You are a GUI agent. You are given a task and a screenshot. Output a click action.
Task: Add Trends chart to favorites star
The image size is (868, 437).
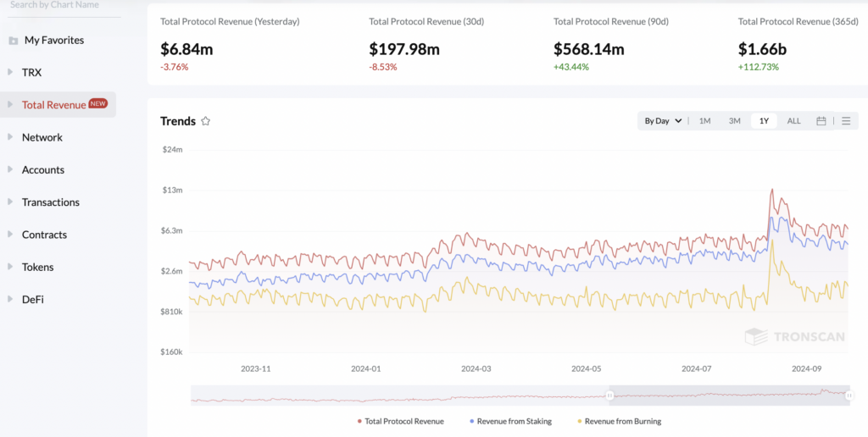[x=205, y=121]
